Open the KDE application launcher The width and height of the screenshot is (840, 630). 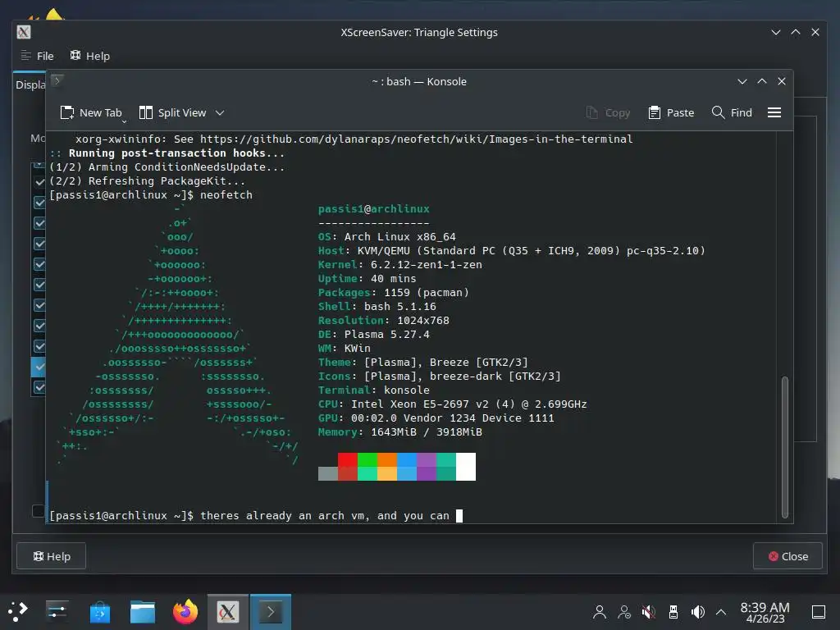[17, 611]
